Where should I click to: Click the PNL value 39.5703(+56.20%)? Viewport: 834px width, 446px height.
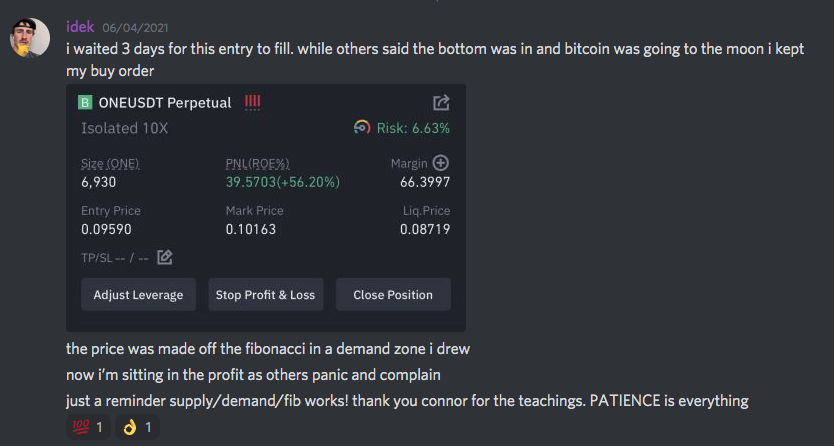click(283, 182)
